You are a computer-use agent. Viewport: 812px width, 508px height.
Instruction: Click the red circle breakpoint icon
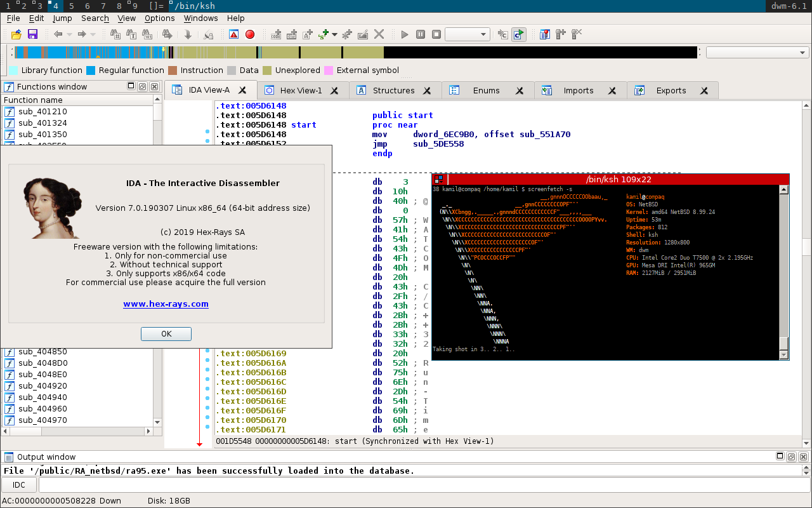250,34
